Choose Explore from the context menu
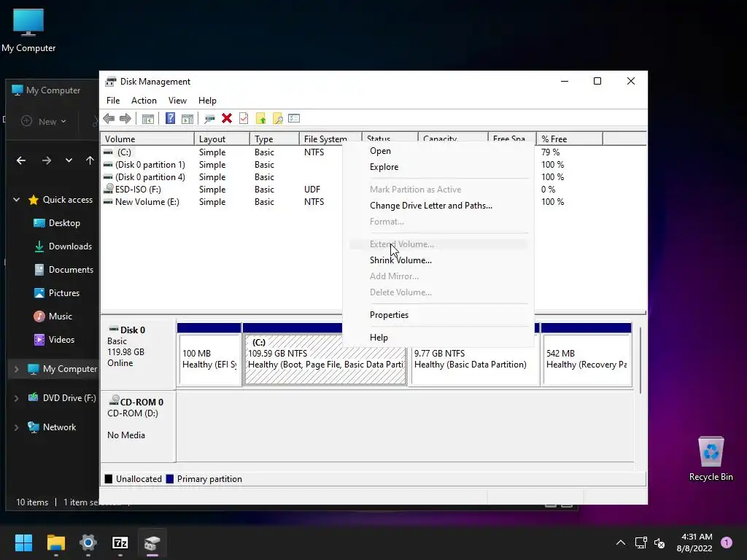The image size is (747, 560). tap(384, 167)
